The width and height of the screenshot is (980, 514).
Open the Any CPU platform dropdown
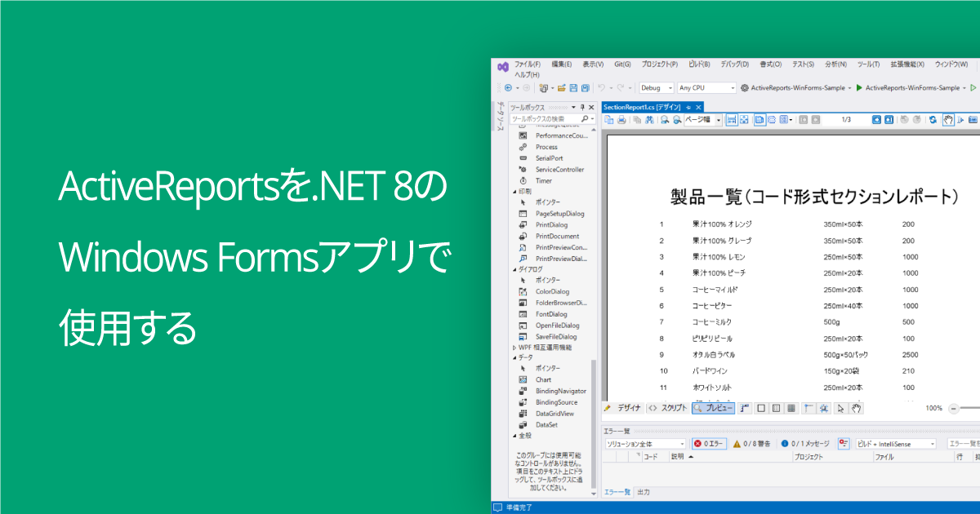coord(706,87)
